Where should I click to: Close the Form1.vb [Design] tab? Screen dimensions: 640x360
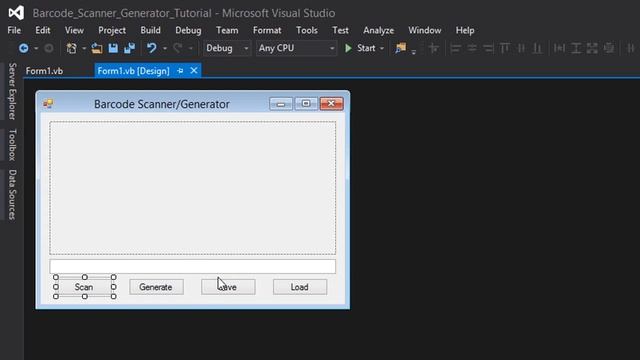194,71
